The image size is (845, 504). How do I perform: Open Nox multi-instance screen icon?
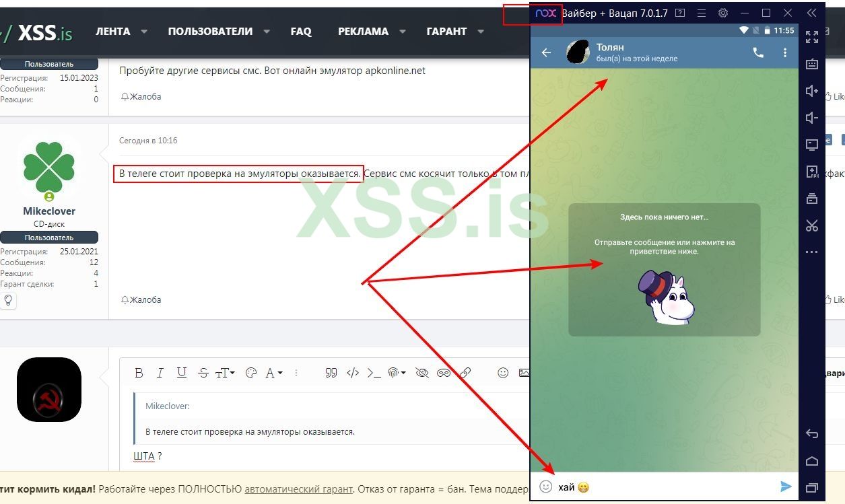(x=812, y=145)
